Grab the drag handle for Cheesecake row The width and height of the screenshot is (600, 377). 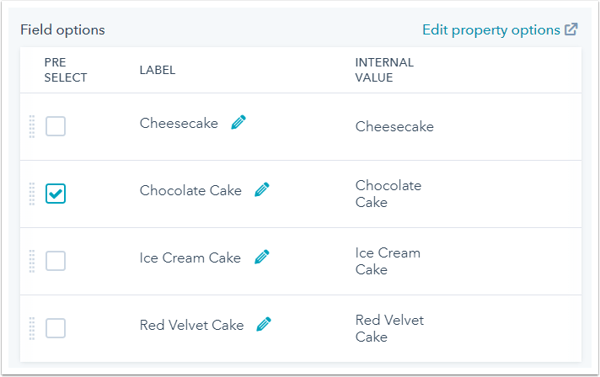[32, 126]
